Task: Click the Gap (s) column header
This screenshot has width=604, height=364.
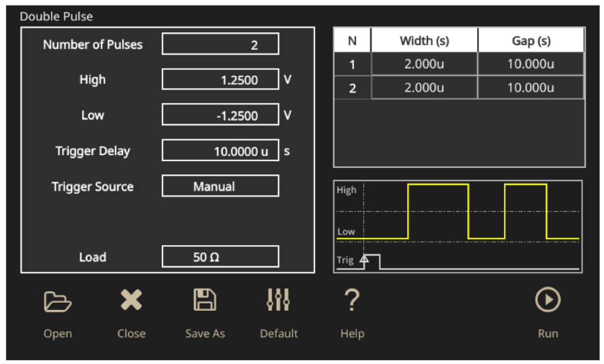Action: tap(531, 41)
